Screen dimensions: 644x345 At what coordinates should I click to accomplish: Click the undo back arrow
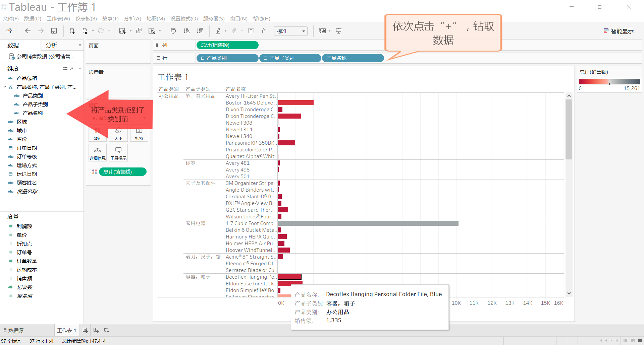point(28,31)
